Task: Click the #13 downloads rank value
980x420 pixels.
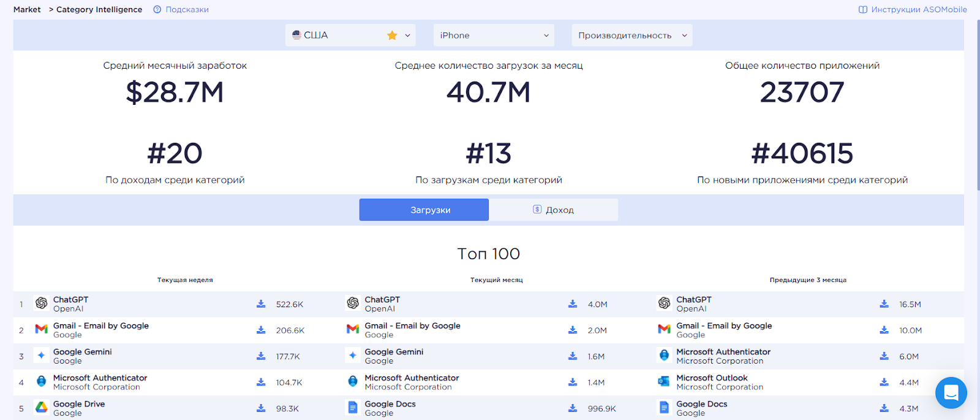Action: tap(488, 153)
